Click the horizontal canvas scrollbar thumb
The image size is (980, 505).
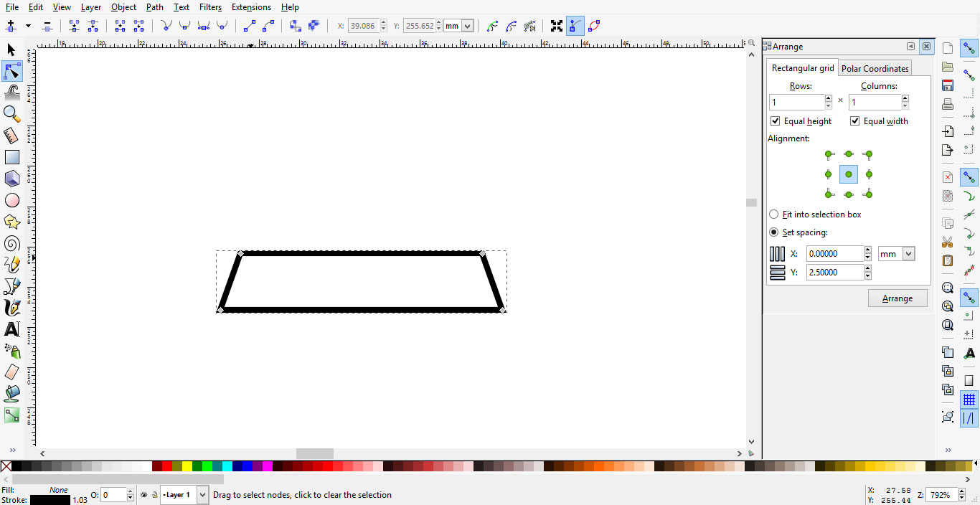[x=315, y=454]
